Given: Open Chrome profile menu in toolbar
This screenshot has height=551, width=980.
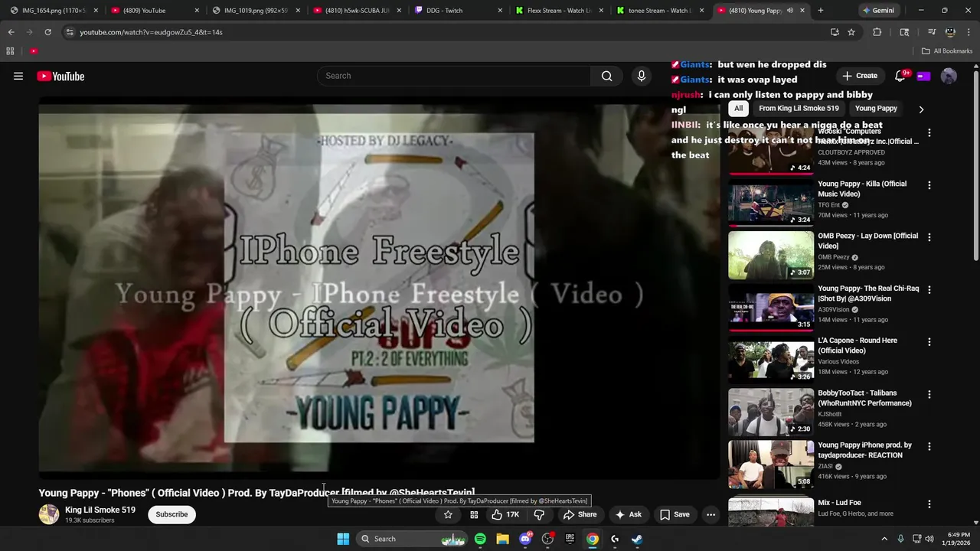Looking at the screenshot, I should click(x=950, y=32).
